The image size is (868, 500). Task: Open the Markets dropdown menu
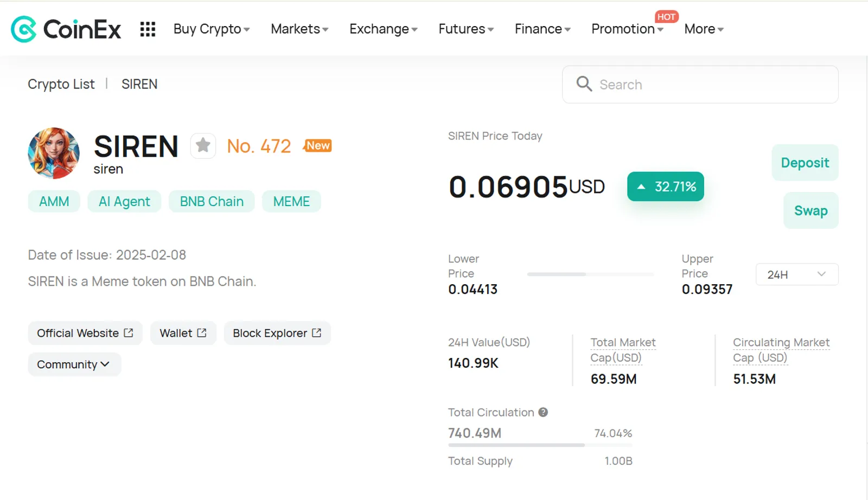point(299,29)
